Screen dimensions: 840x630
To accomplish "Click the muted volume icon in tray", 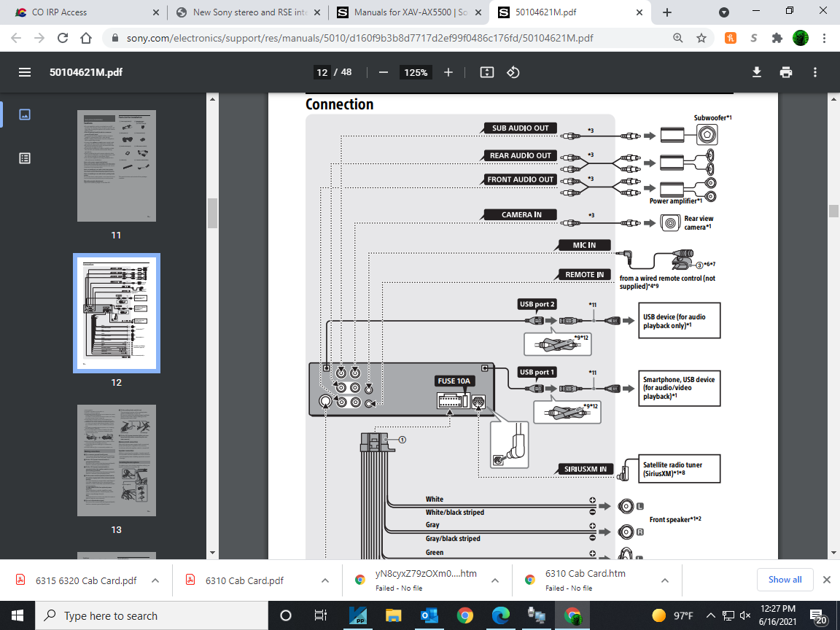I will click(745, 615).
